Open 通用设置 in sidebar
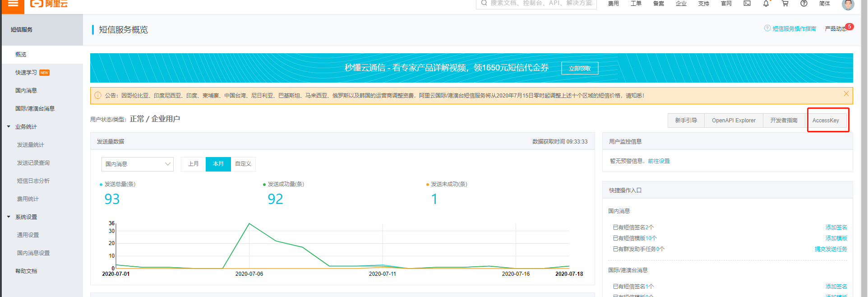The image size is (868, 297). pyautogui.click(x=28, y=235)
